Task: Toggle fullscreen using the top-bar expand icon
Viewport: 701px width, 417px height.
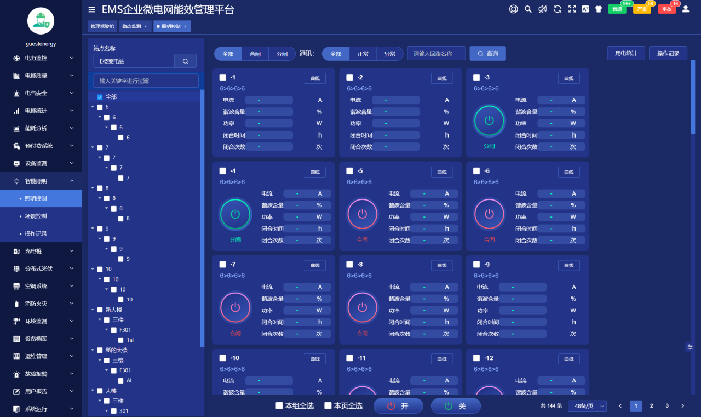Action: coord(570,9)
